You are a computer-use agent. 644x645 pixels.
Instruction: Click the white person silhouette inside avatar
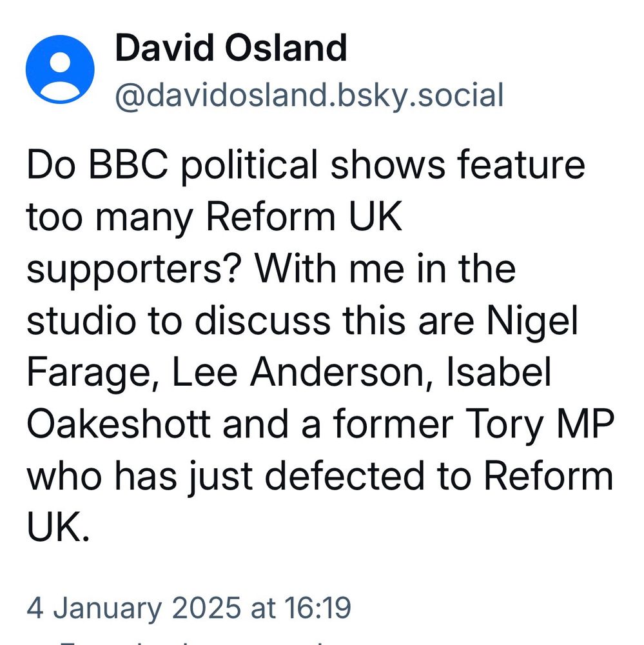[x=60, y=77]
